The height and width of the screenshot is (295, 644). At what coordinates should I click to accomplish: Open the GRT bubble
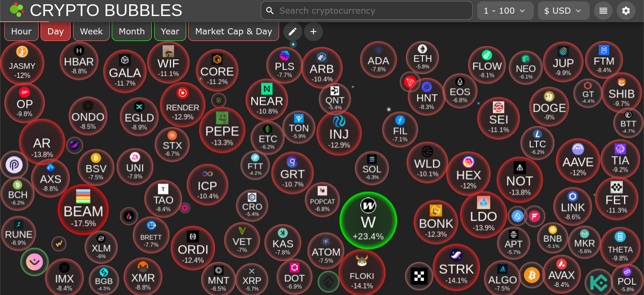click(x=292, y=173)
